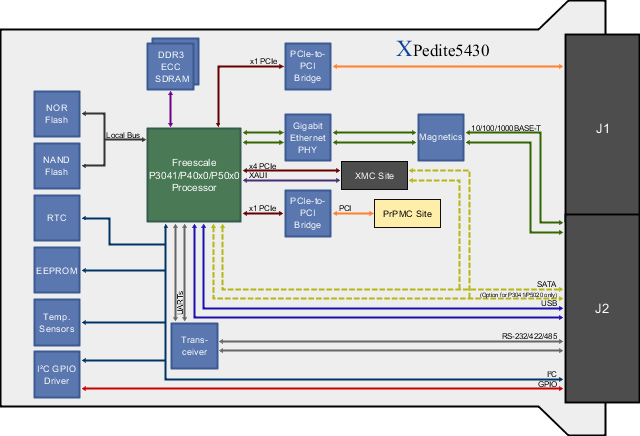640x436 pixels.
Task: Select the EEPROM block
Action: pos(57,270)
